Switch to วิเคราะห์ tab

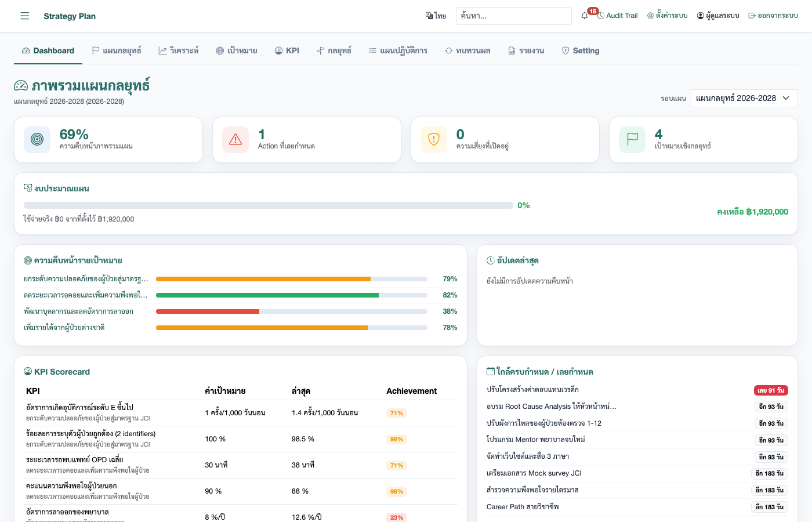click(x=179, y=50)
